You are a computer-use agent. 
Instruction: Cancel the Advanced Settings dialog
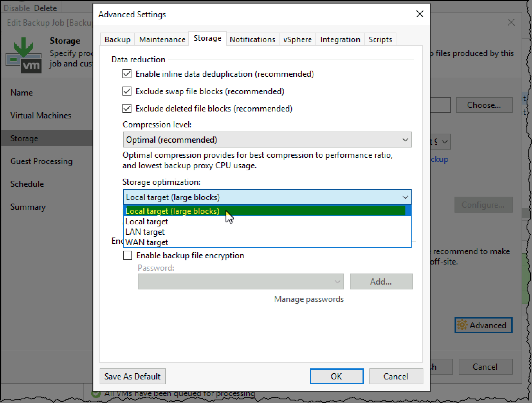pos(396,376)
